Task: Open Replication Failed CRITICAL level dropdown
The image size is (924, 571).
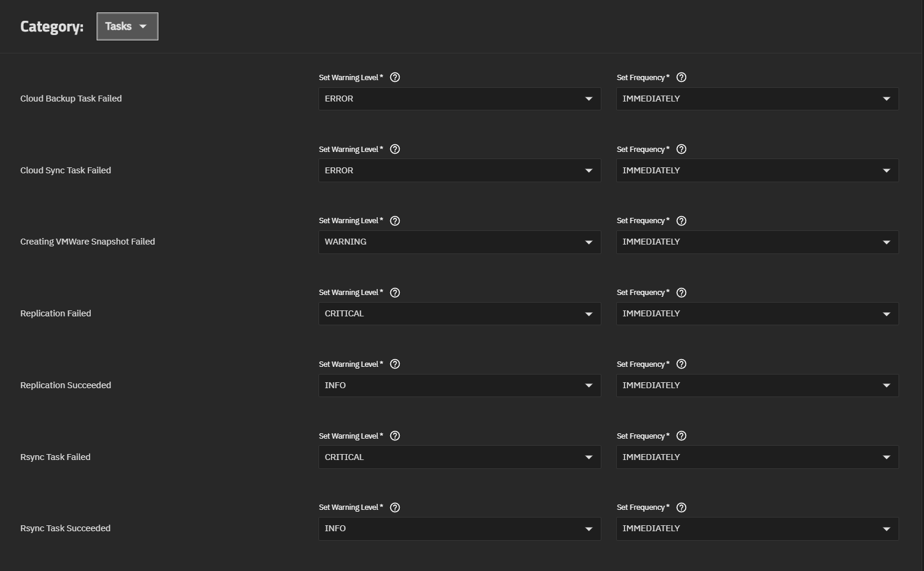Action: coord(460,314)
